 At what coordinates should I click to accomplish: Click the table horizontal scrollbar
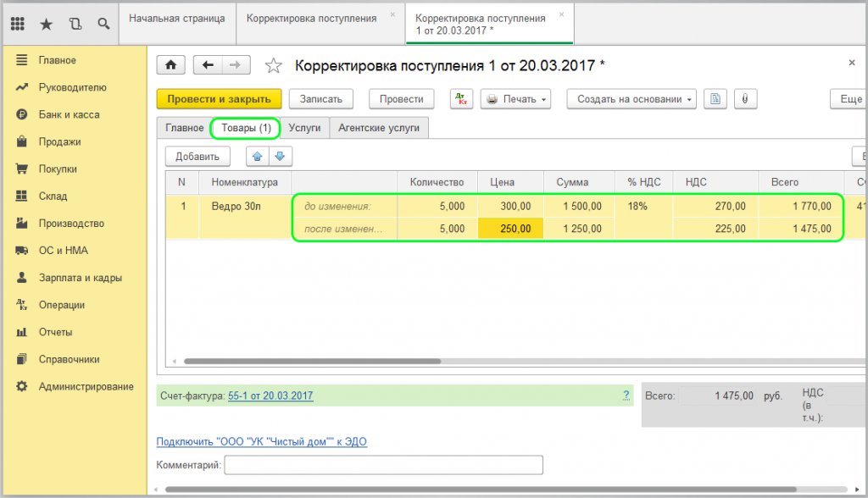[x=312, y=362]
